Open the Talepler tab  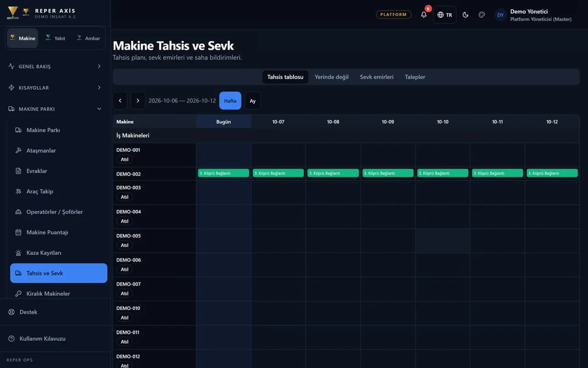coord(415,77)
